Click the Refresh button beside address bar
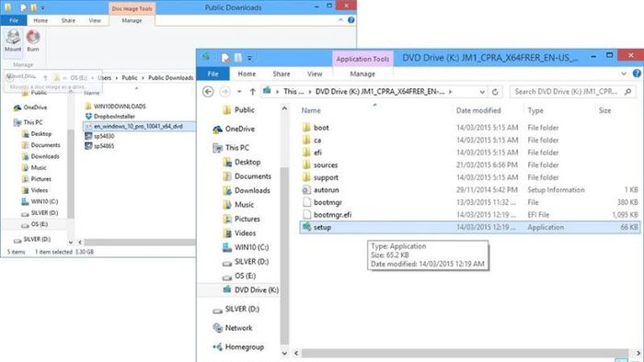Viewport: 644px width, 362px height. tap(495, 92)
